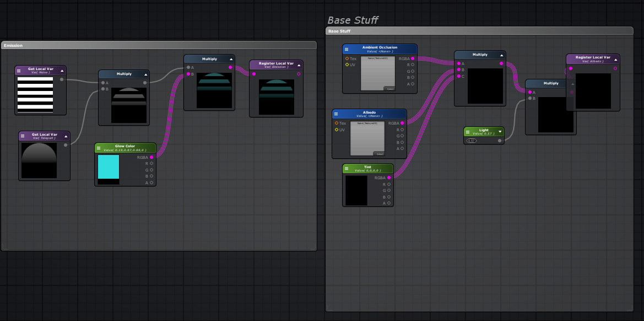Image resolution: width=644 pixels, height=321 pixels.
Task: Click R output port of Glow Color node
Action: [151, 164]
